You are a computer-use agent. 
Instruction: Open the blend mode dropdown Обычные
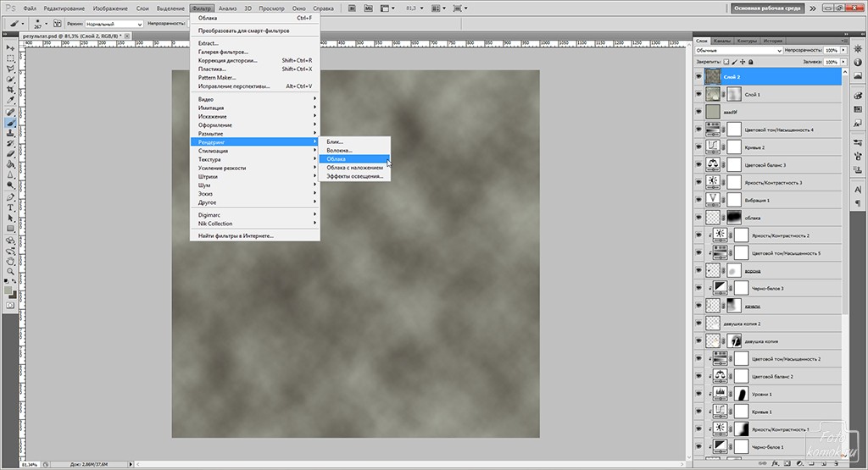click(738, 50)
